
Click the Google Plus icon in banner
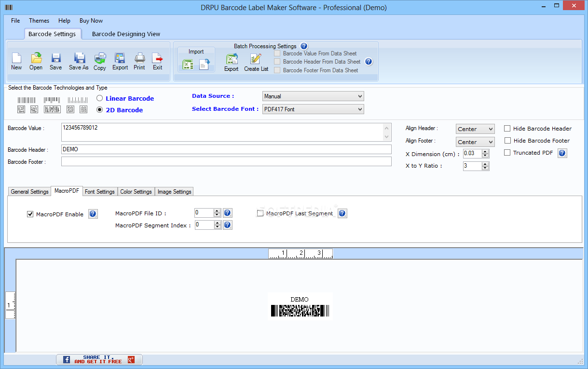pyautogui.click(x=131, y=359)
